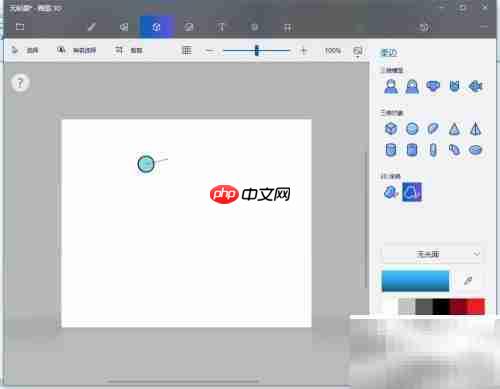Choose the Pyramid 3D object
This screenshot has width=500, height=389.
pos(476,129)
